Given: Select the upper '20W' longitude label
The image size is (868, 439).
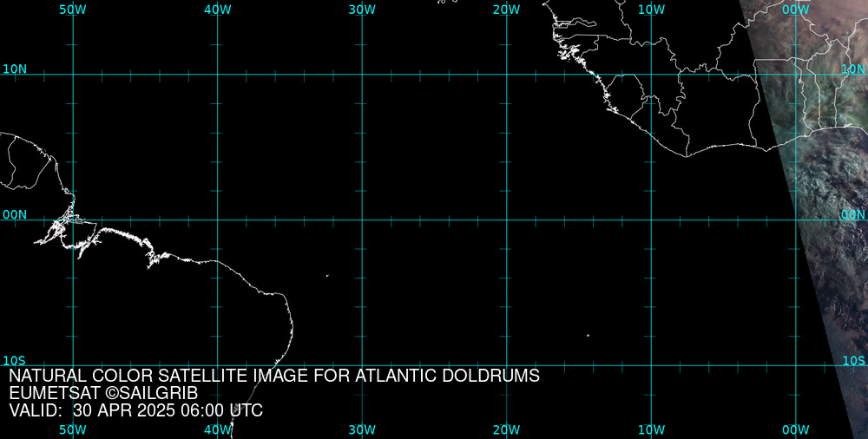Looking at the screenshot, I should pos(507,10).
